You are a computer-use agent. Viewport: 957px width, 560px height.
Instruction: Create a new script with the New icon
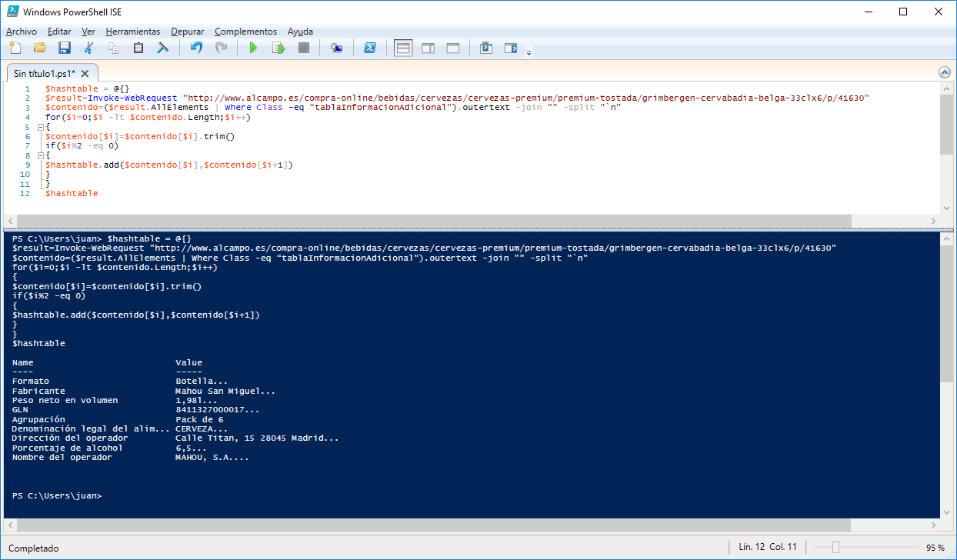(15, 48)
